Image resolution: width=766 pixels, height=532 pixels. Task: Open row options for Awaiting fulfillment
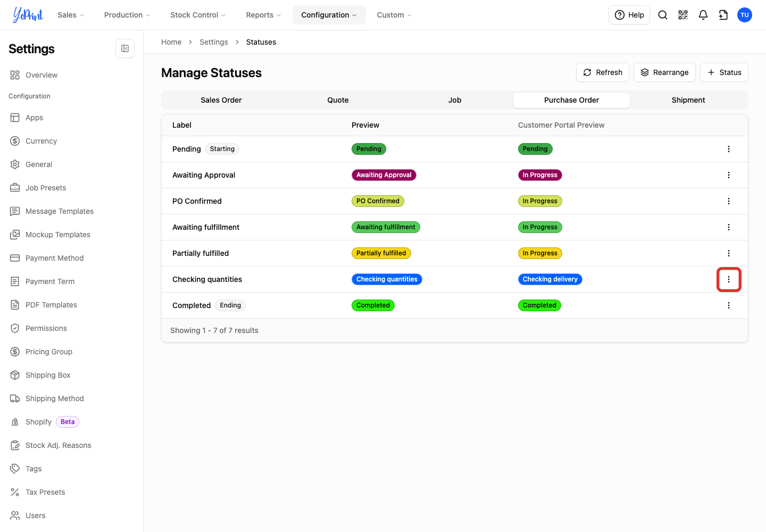729,227
